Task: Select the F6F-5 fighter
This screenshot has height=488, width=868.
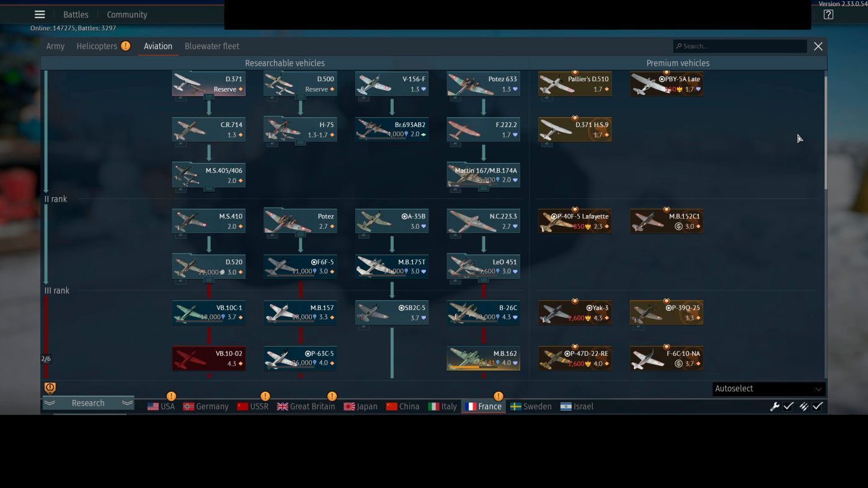Action: pyautogui.click(x=301, y=267)
